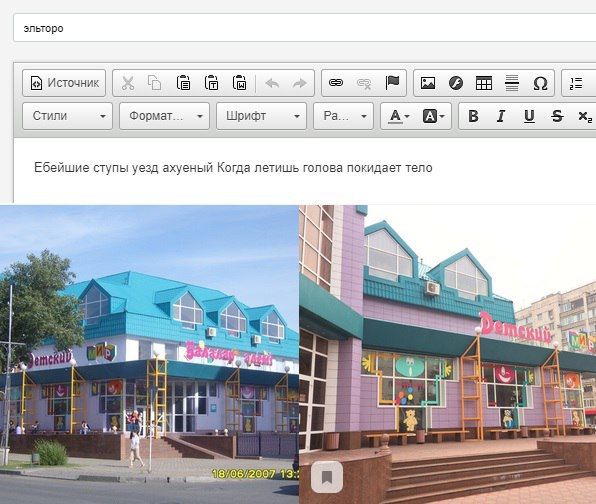596x504 pixels.
Task: Click in the editor body text
Action: coord(233,168)
